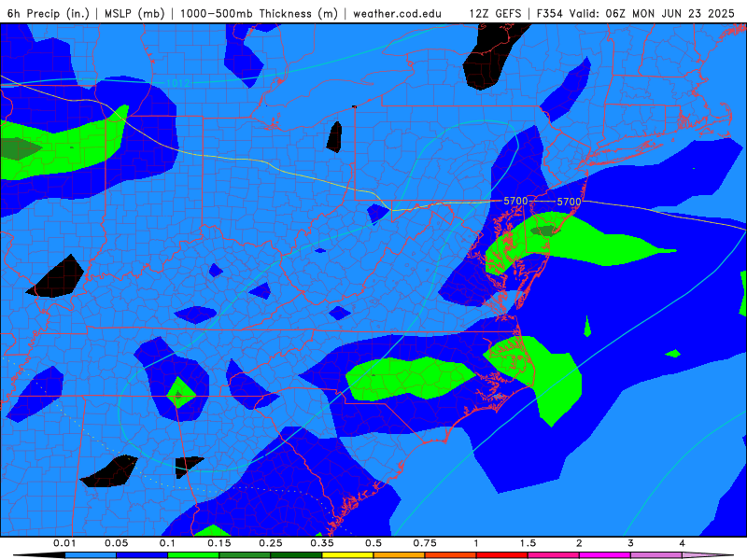Choose the dark orange 0.75–1 legend swatch

[x=451, y=555]
